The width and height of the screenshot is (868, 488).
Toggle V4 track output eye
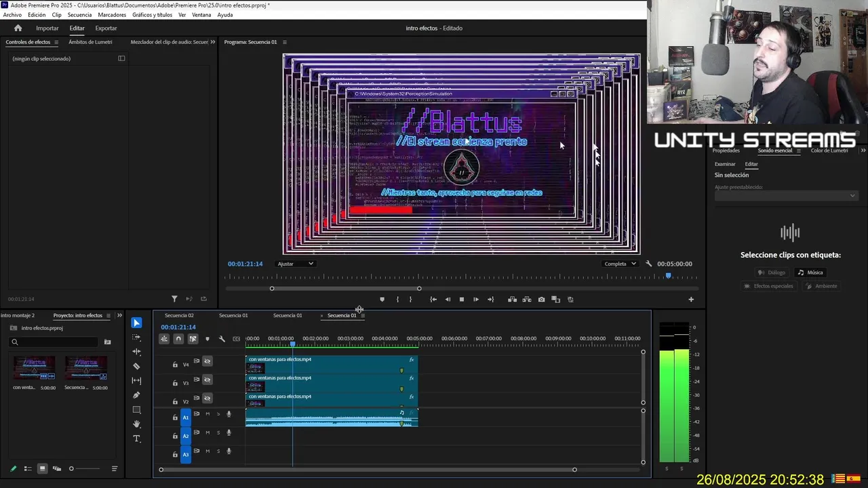(x=208, y=361)
